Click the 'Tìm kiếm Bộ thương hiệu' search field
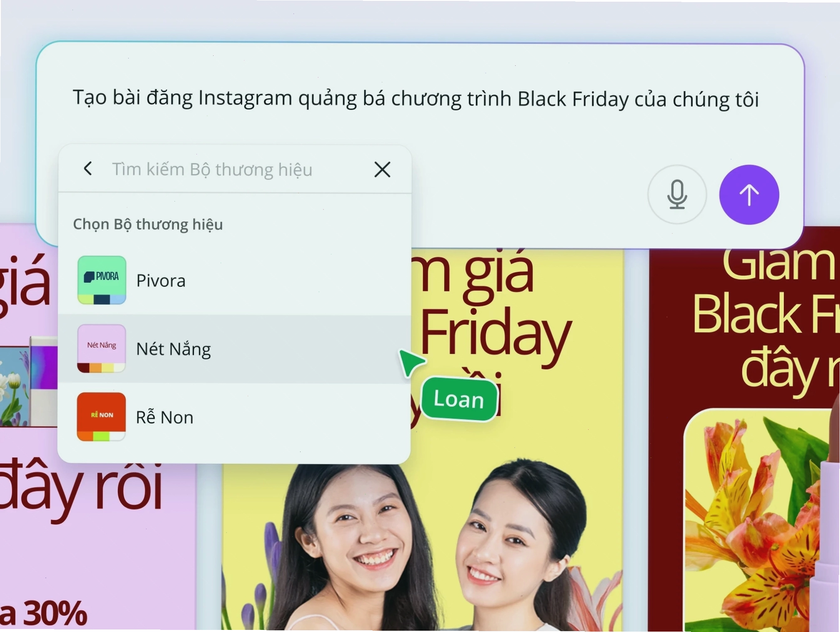The height and width of the screenshot is (632, 840). point(212,169)
